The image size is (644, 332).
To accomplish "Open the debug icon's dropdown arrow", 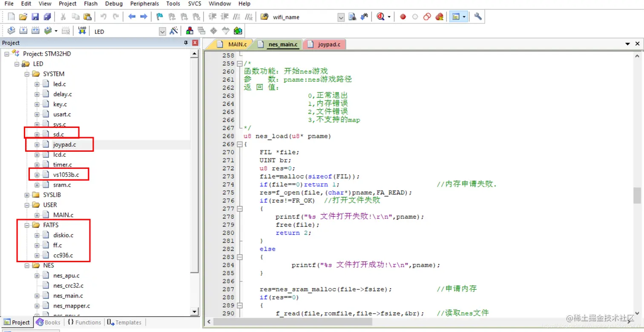I will 389,17.
